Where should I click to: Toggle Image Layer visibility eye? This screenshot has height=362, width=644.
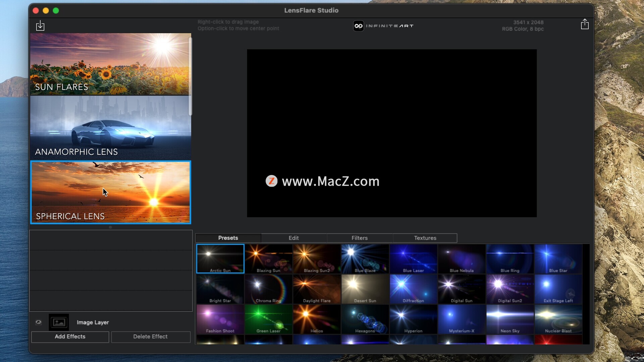[x=39, y=322]
